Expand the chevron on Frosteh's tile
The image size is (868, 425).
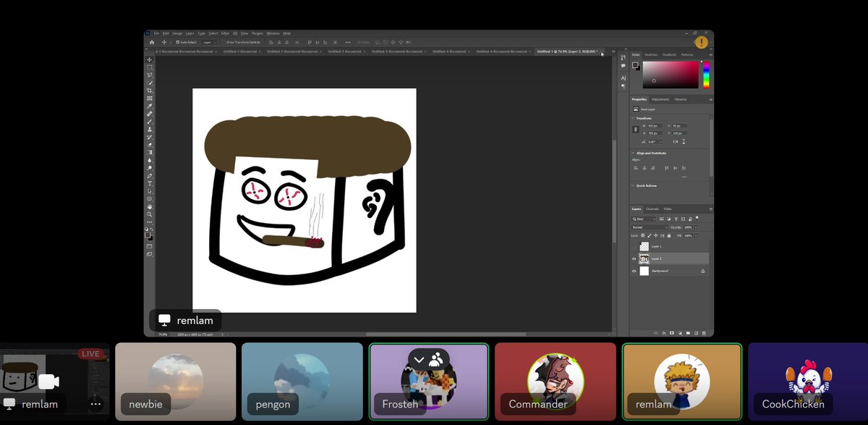(419, 359)
